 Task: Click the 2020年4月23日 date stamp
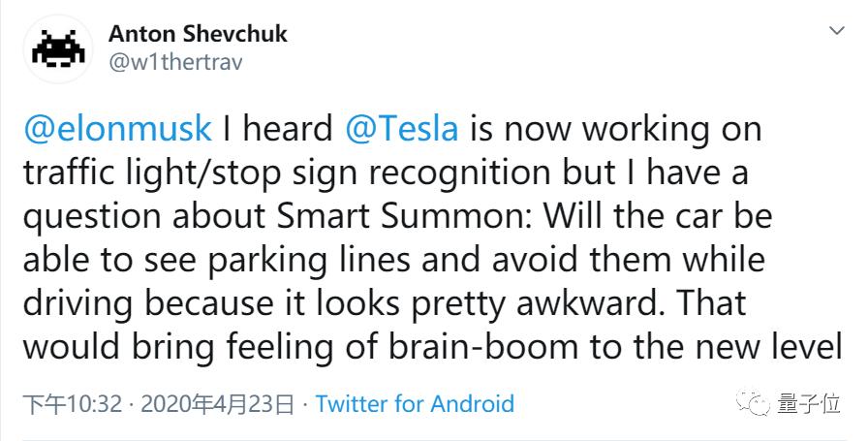(217, 403)
